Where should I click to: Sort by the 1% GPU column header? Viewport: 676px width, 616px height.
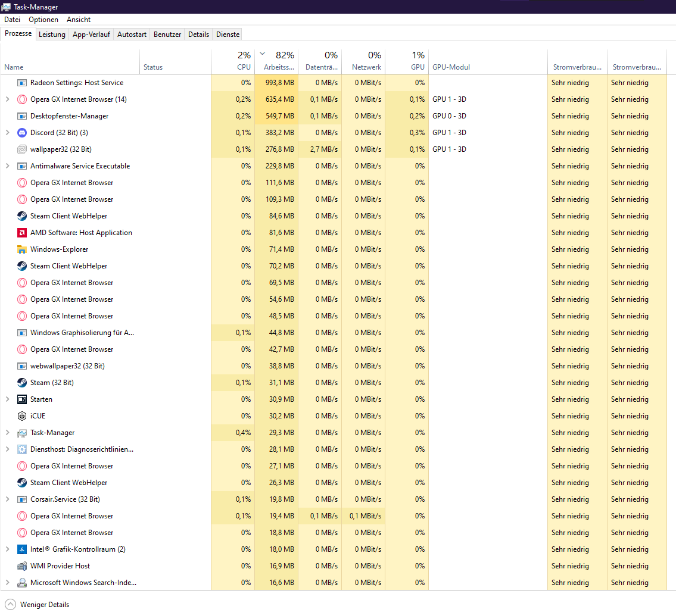(407, 61)
